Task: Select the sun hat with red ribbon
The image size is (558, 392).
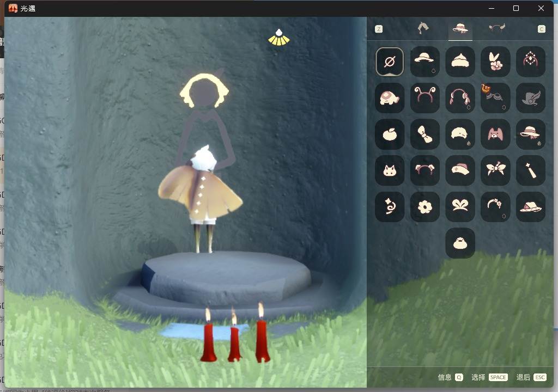Action: click(531, 134)
